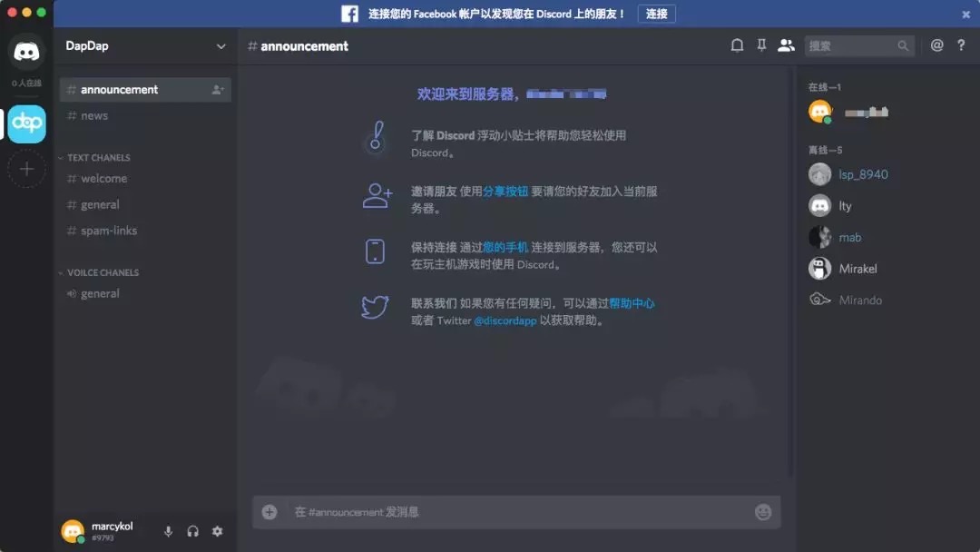Click the online member avatar
Viewport: 980px width, 552px height.
click(820, 112)
